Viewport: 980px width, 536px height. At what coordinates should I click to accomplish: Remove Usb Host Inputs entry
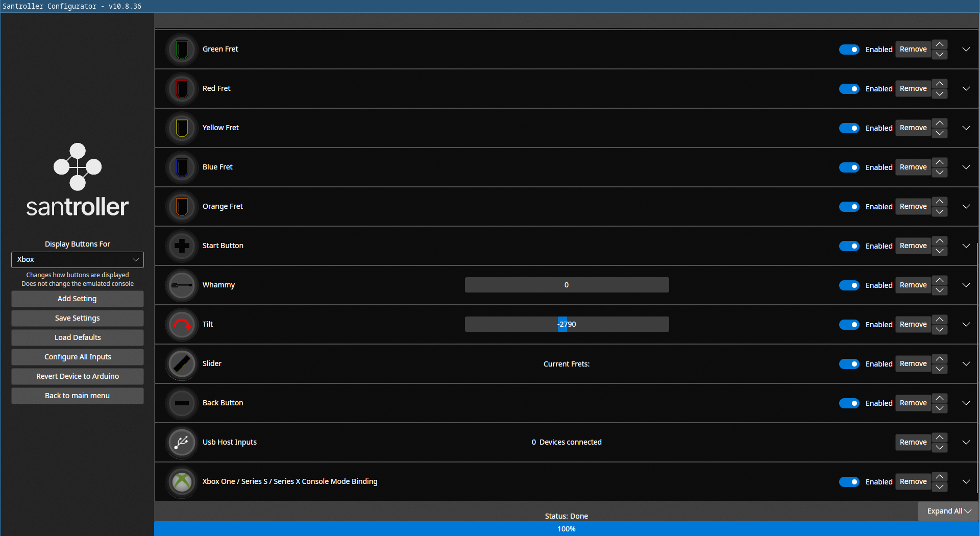913,443
